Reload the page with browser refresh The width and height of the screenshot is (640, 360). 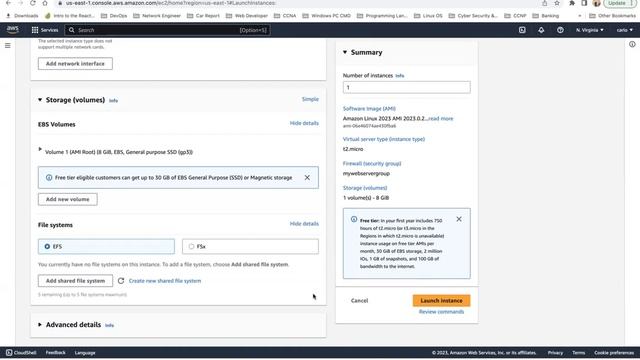[x=33, y=3]
